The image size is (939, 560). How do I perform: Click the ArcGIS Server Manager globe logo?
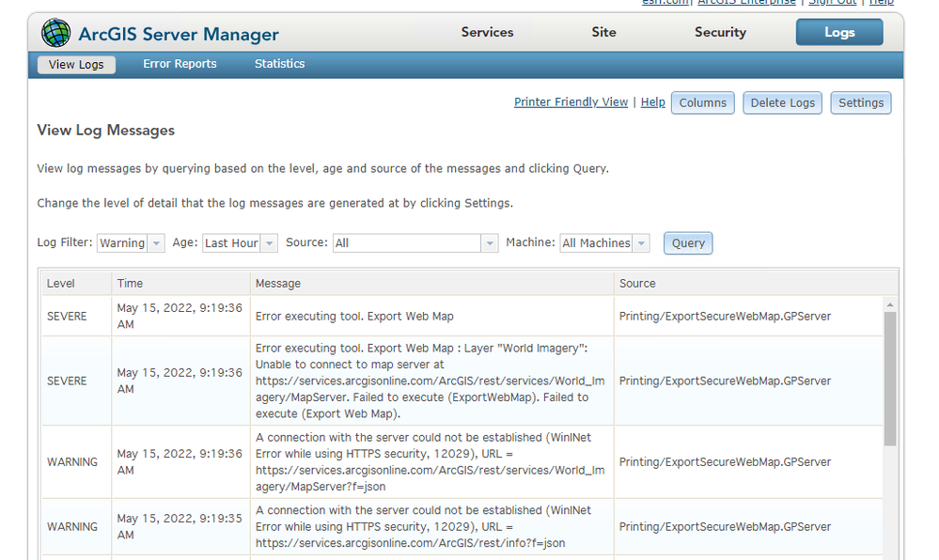point(55,34)
